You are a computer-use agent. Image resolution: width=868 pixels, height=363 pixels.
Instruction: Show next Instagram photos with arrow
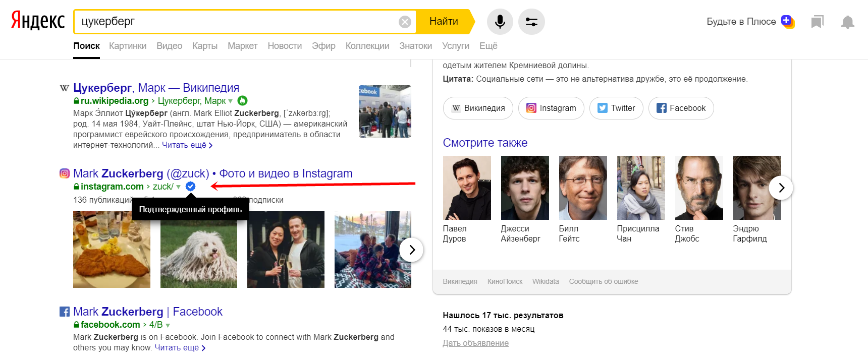tap(412, 250)
